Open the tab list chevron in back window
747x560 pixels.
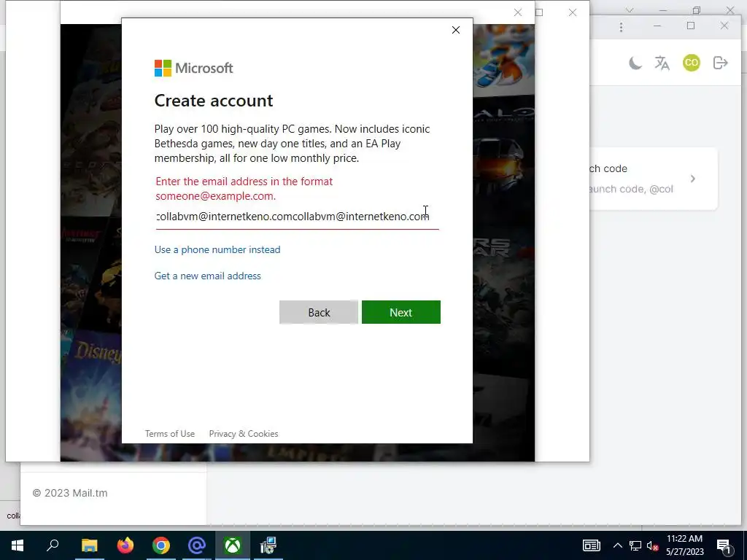630,10
